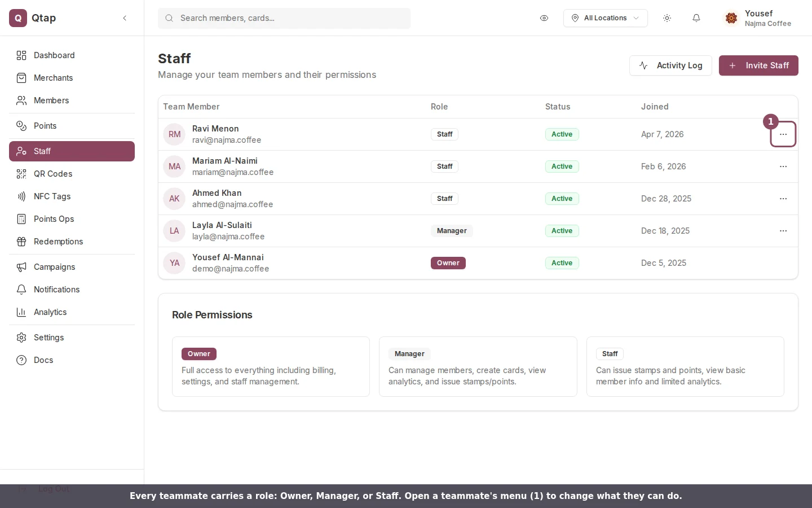The image size is (812, 508).
Task: Open the Activity Log
Action: pyautogui.click(x=670, y=65)
